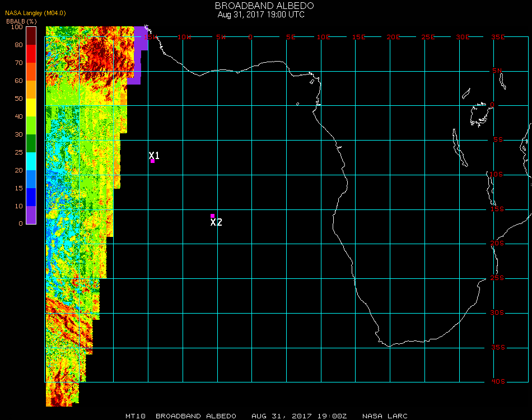532x420 pixels.
Task: Click the '30E' longitude label
Action: click(463, 37)
